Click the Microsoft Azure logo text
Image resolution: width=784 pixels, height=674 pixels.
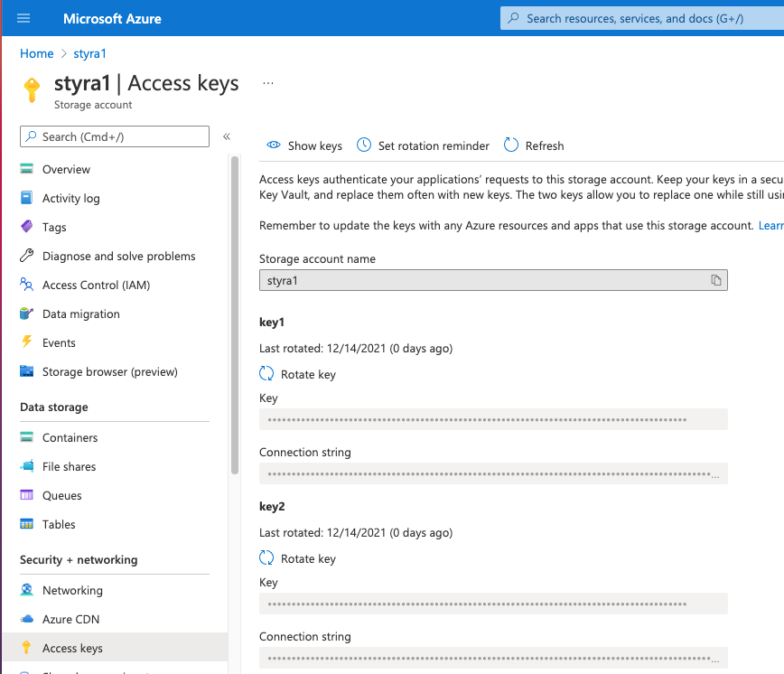click(112, 18)
